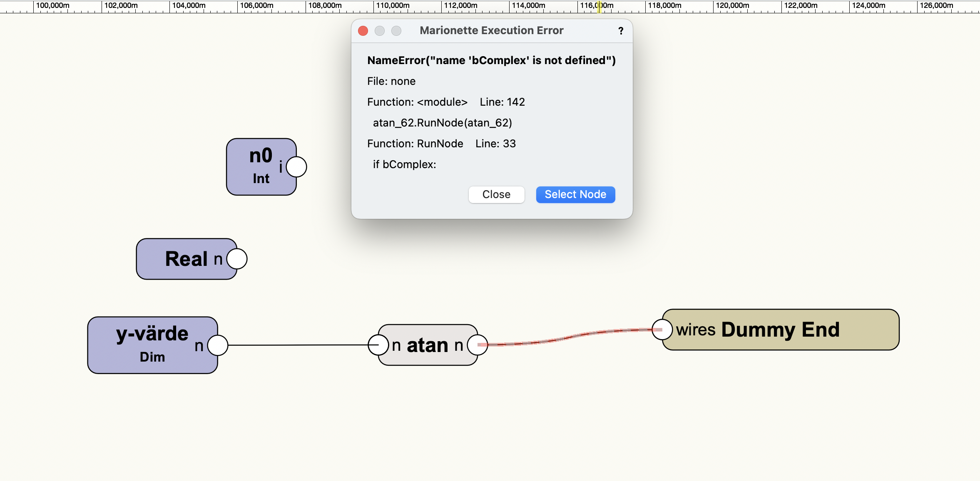This screenshot has height=481, width=980.
Task: Click the wires input port on Dummy End
Action: pos(663,329)
